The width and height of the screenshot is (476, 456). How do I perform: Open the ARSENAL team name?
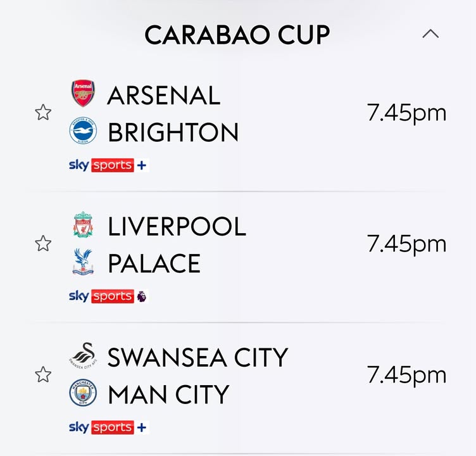(164, 96)
